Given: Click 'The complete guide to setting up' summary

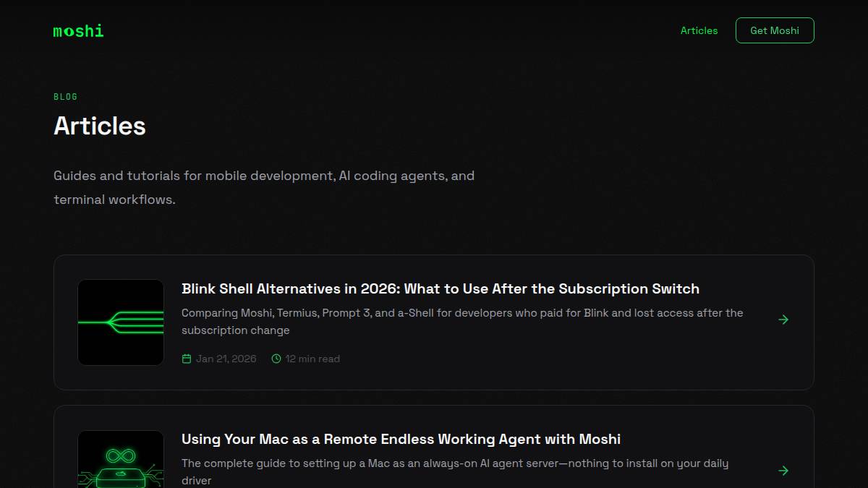Looking at the screenshot, I should 455,471.
